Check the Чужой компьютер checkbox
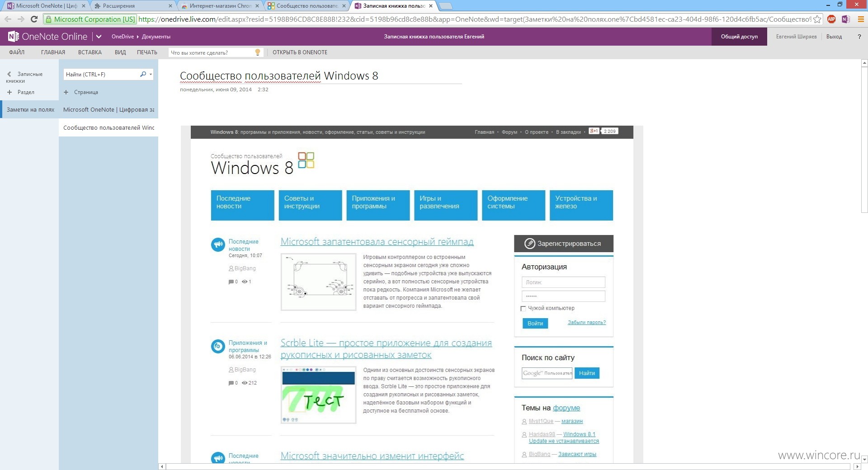Screen dimensions: 868x470 [524, 309]
